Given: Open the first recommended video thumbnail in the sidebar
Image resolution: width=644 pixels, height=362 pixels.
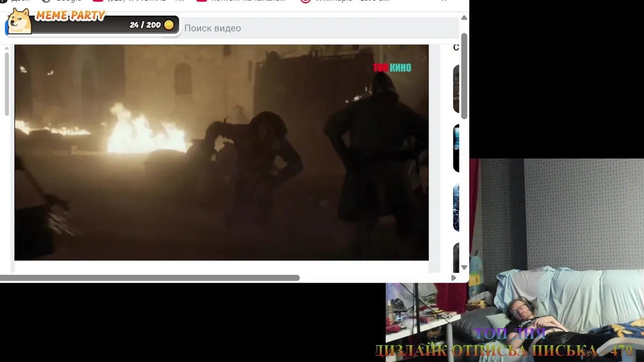Looking at the screenshot, I should 456,89.
